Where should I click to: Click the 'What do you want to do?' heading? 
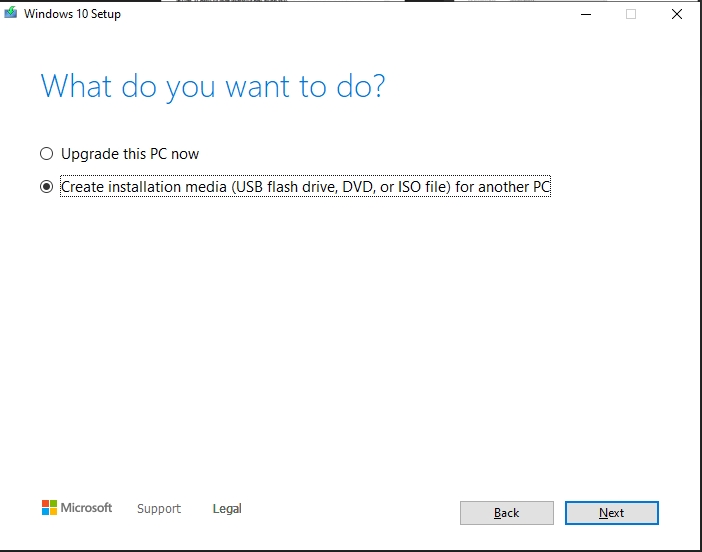[x=213, y=86]
